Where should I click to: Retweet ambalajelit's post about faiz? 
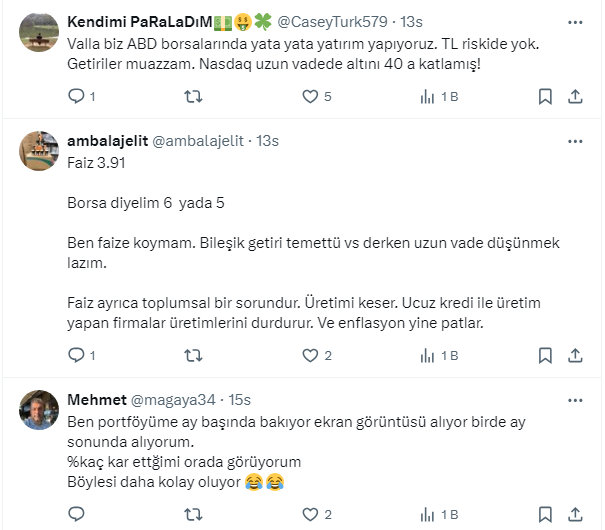tap(195, 355)
